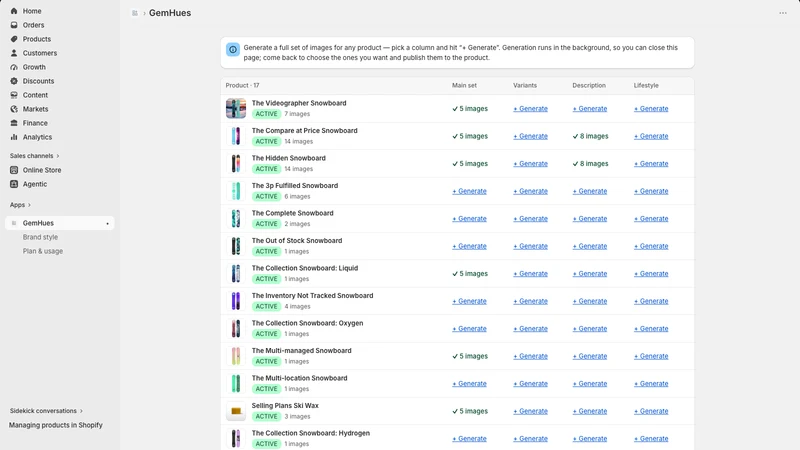Click the Online Store icon

click(x=14, y=170)
